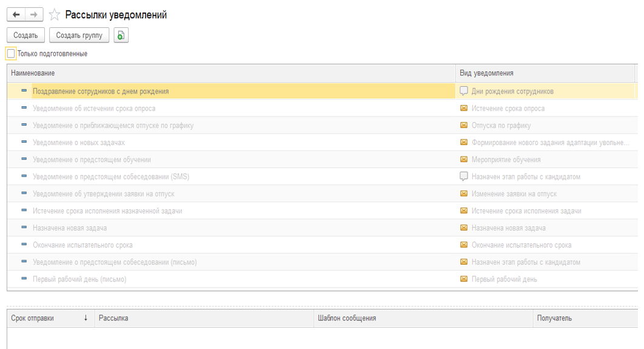644x349 pixels.
Task: Click the forward navigation arrow
Action: click(34, 15)
